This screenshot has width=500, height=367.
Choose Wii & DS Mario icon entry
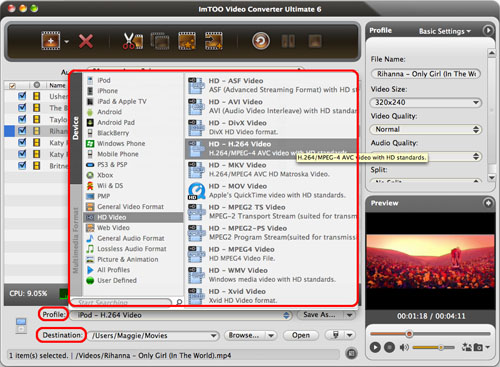[90, 186]
